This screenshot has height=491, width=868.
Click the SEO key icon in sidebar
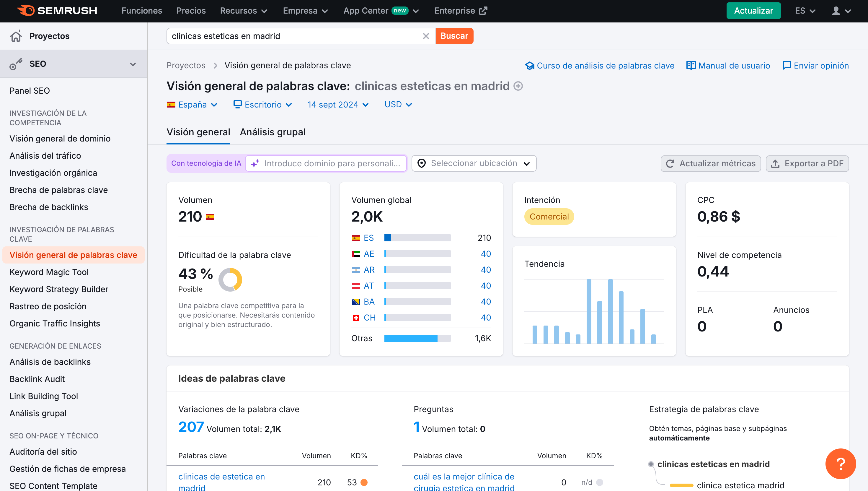pos(16,64)
